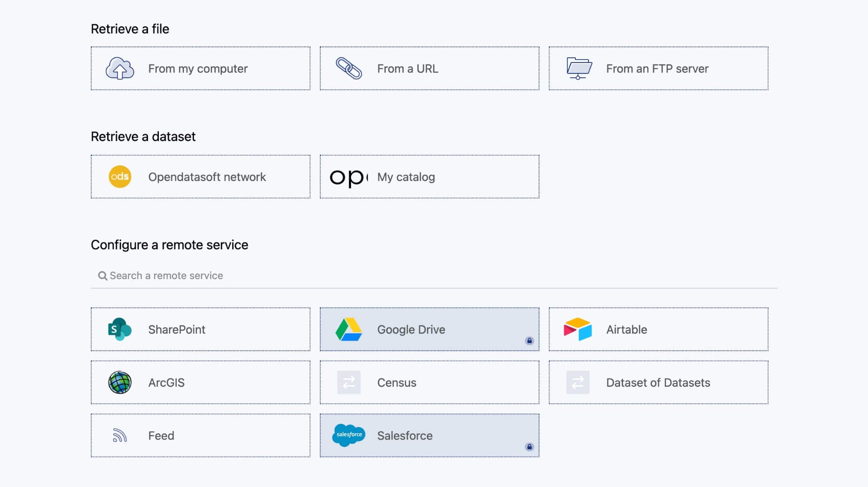Click the Dataset of Datasets arrows icon
This screenshot has height=487, width=868.
point(578,382)
